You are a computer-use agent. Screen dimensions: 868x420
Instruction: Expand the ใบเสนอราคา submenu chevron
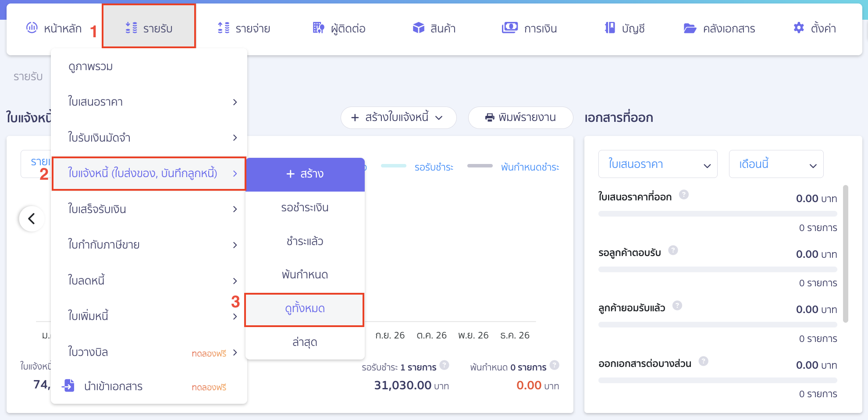[235, 102]
